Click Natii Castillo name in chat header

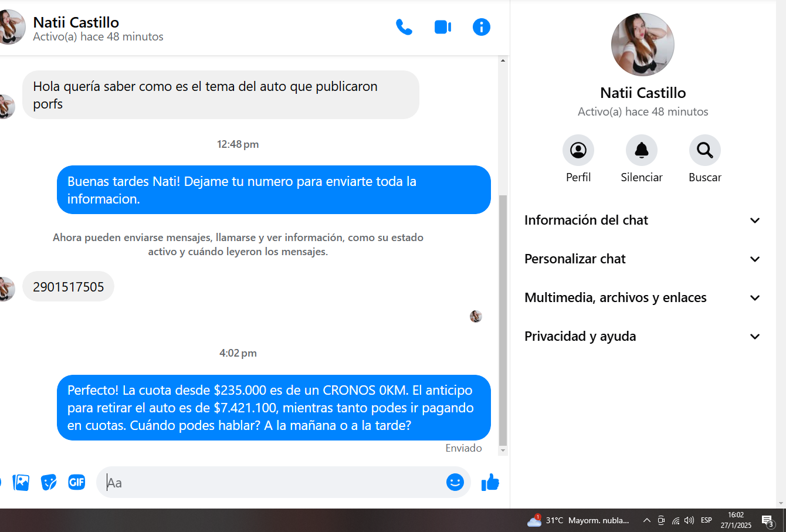coord(76,22)
